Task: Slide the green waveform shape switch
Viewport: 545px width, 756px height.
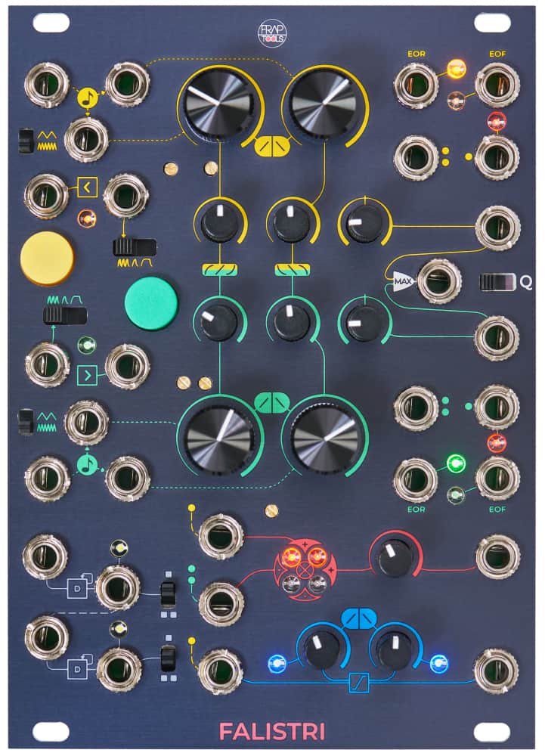Action: click(x=65, y=316)
